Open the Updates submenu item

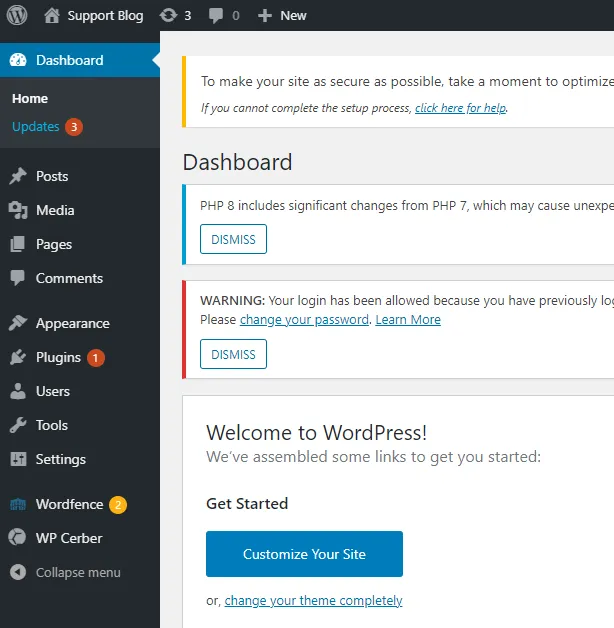point(36,127)
